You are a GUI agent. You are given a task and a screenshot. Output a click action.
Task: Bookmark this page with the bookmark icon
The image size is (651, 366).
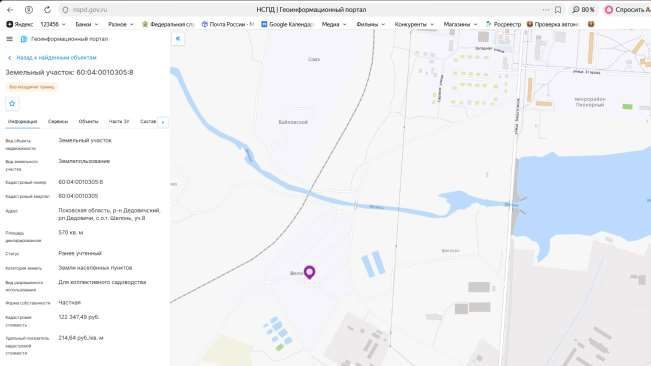click(558, 10)
